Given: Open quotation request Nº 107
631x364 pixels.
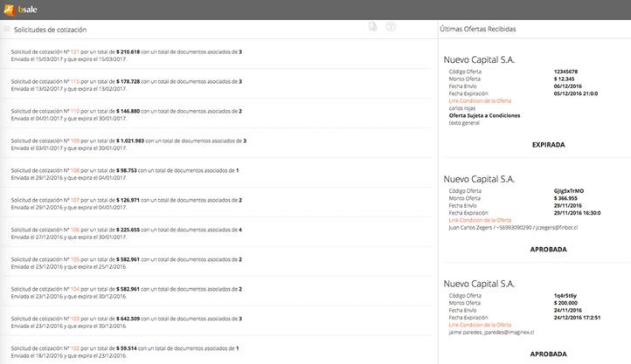Looking at the screenshot, I should (x=75, y=200).
